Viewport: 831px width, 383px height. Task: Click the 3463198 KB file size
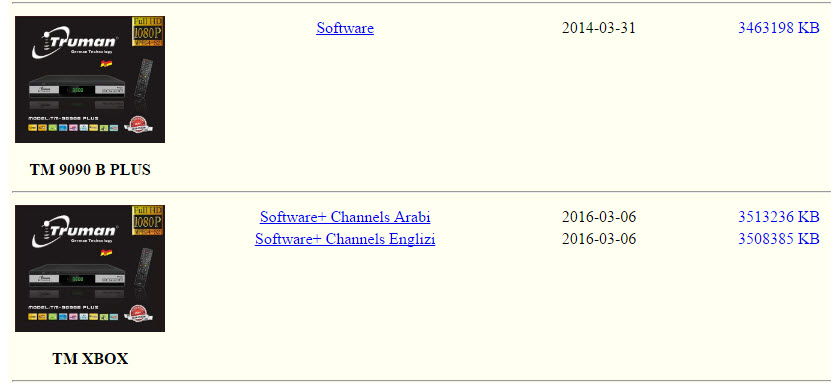779,28
